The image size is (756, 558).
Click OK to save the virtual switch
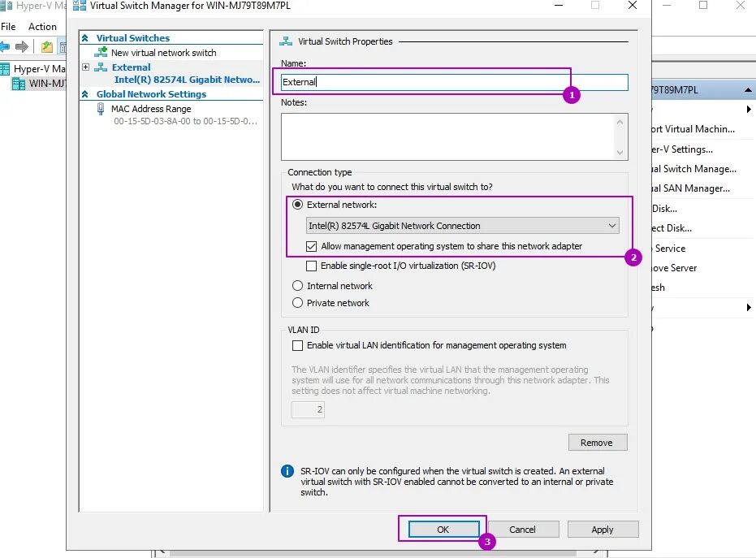[443, 530]
